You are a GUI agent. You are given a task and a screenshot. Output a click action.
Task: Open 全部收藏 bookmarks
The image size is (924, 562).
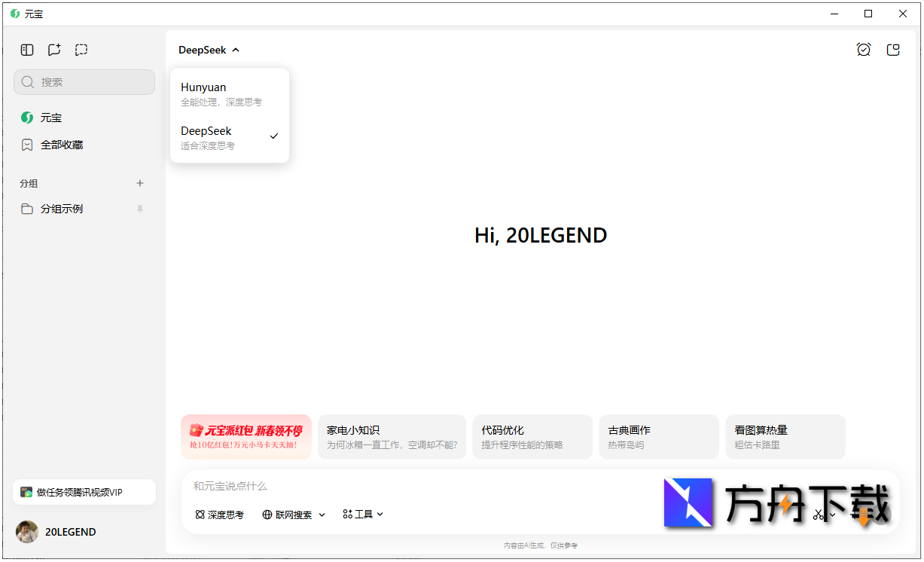(x=62, y=145)
